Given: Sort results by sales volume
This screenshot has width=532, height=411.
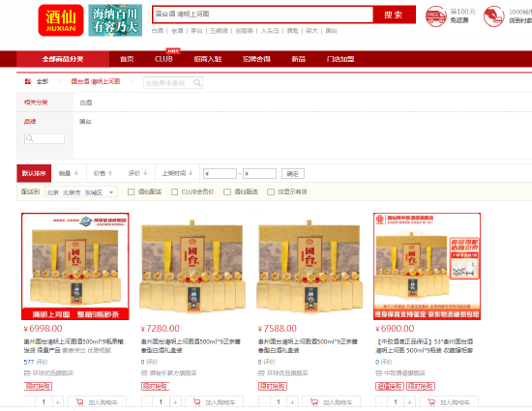Looking at the screenshot, I should pyautogui.click(x=69, y=173).
